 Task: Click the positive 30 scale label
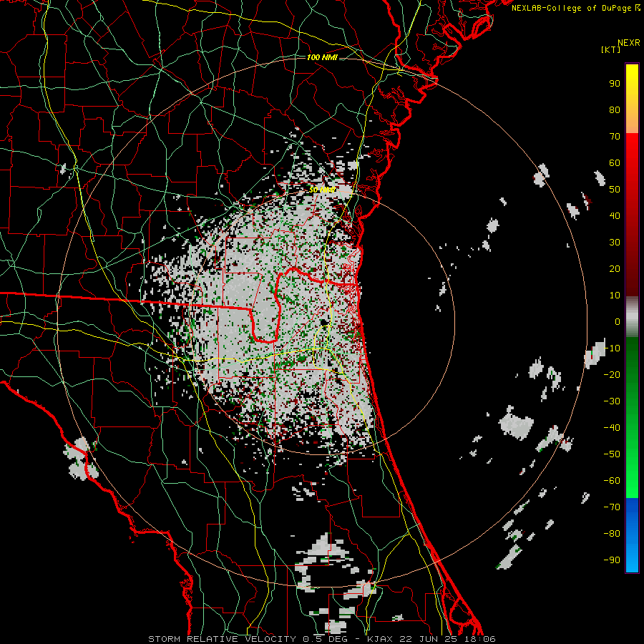point(615,243)
